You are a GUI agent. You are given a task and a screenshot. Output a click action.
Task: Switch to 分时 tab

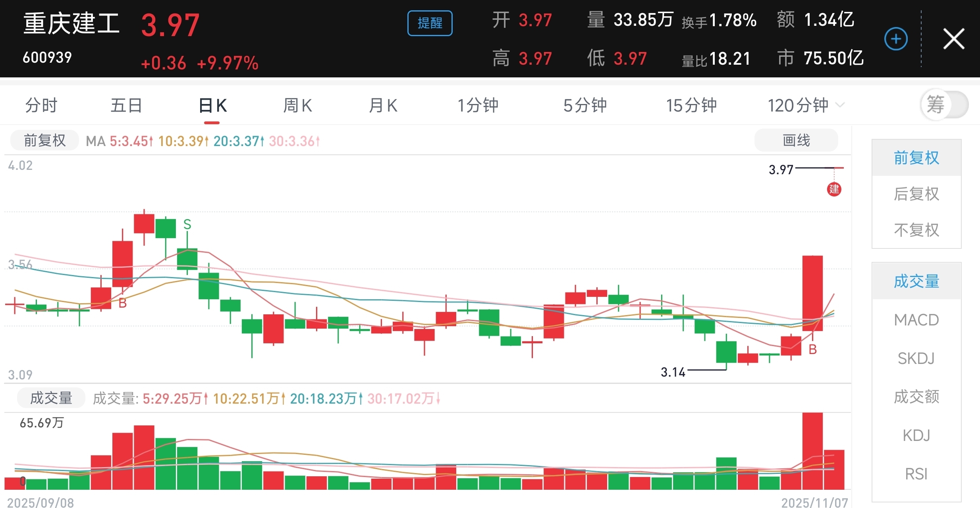41,106
